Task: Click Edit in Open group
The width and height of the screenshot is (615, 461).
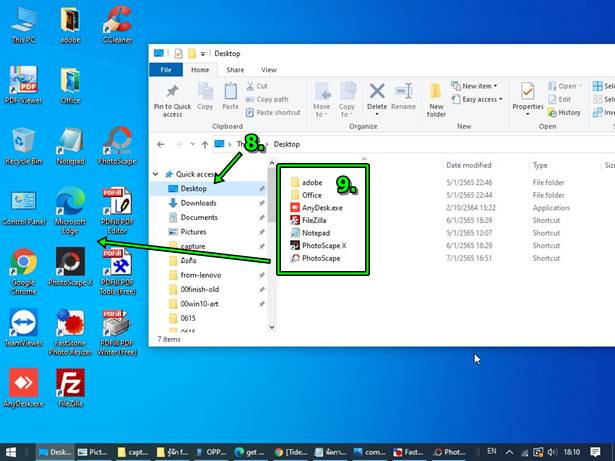Action: point(560,99)
